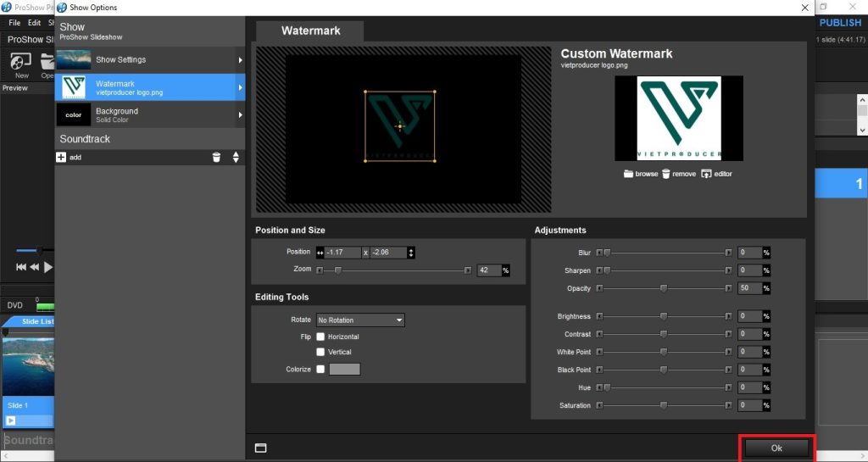This screenshot has width=868, height=462.
Task: Edit the vertical Position value field
Action: point(388,253)
